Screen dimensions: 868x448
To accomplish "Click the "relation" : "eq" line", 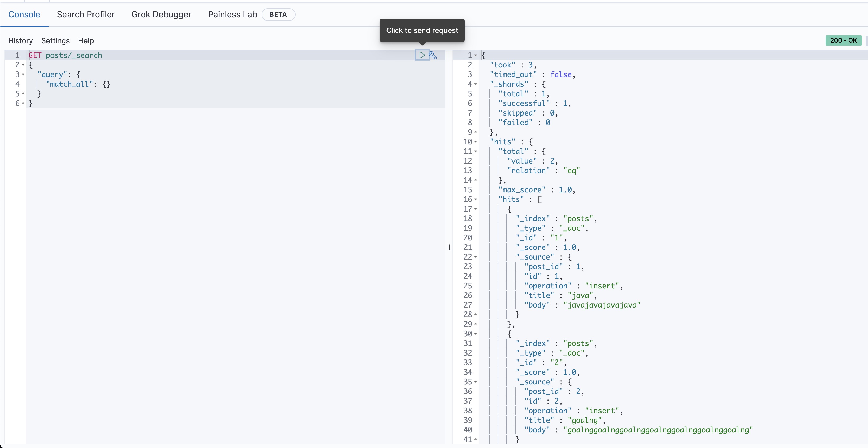I will pyautogui.click(x=544, y=171).
